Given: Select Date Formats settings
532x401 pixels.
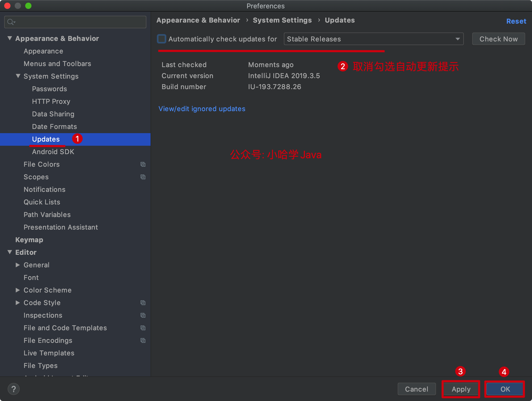Looking at the screenshot, I should [x=55, y=127].
